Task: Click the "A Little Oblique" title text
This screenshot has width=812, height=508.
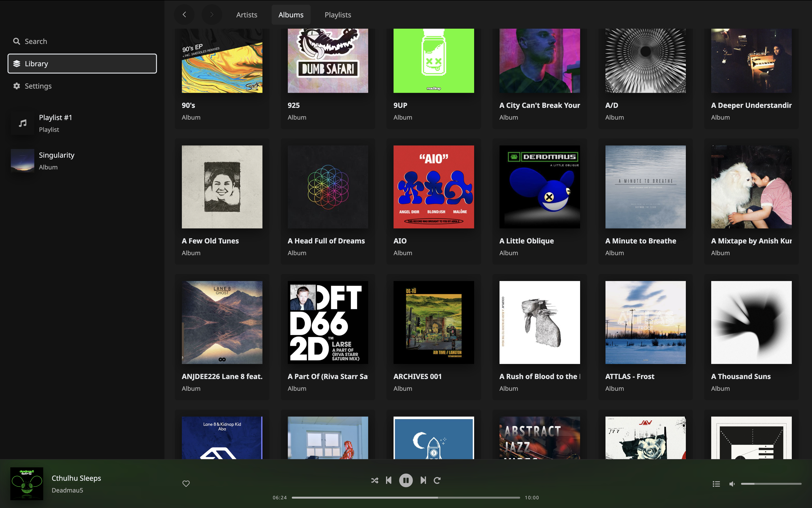Action: click(527, 241)
